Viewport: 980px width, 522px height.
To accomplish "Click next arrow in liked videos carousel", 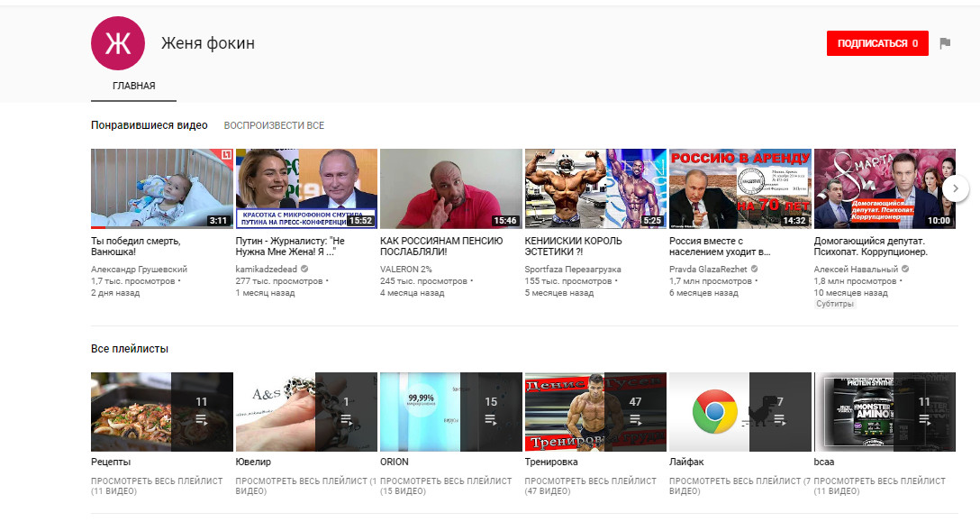I will click(x=955, y=188).
